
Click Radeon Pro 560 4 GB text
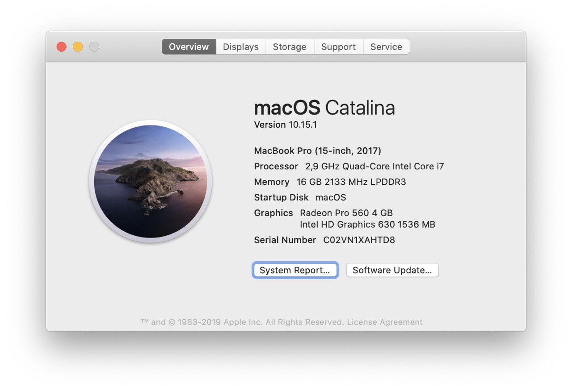346,213
